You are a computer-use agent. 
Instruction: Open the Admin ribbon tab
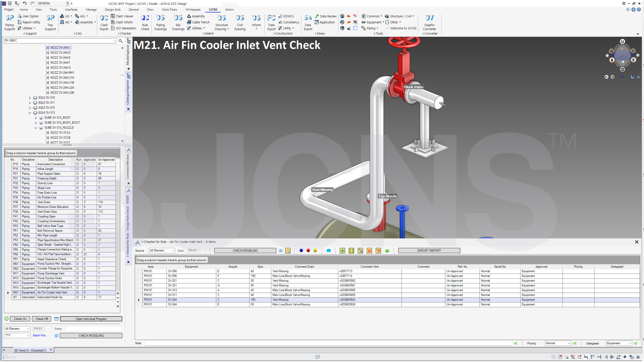229,9
